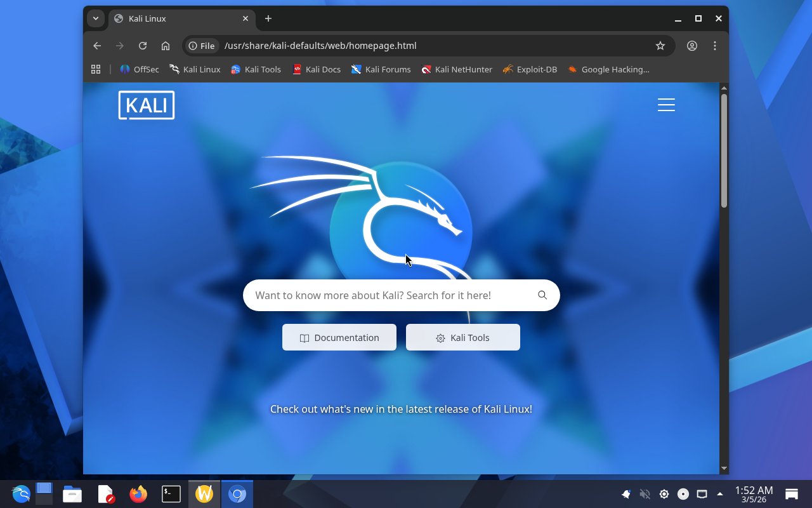The image size is (812, 508).
Task: Open the browser profile icon
Action: 692,46
